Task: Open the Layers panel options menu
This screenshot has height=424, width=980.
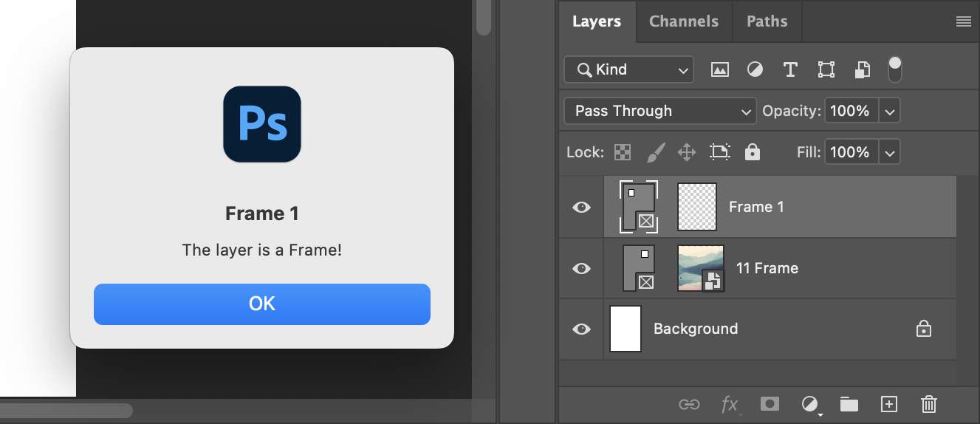Action: [963, 21]
